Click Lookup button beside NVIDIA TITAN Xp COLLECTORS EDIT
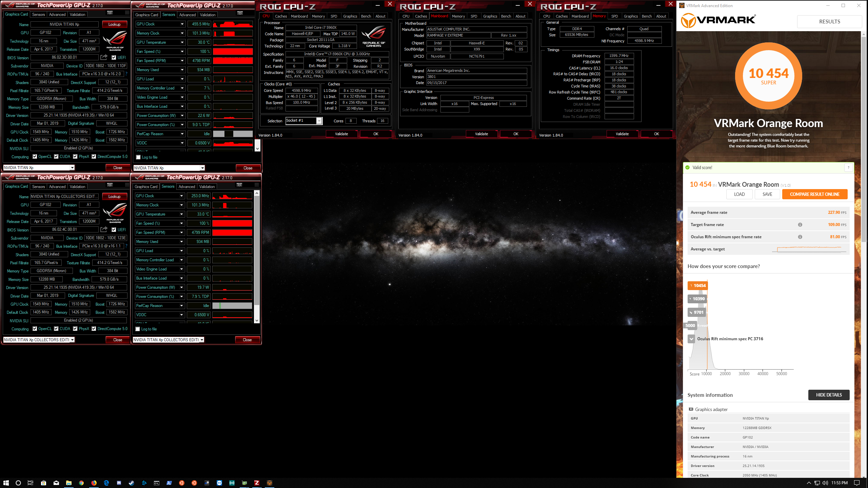Image resolution: width=868 pixels, height=488 pixels. pyautogui.click(x=114, y=197)
